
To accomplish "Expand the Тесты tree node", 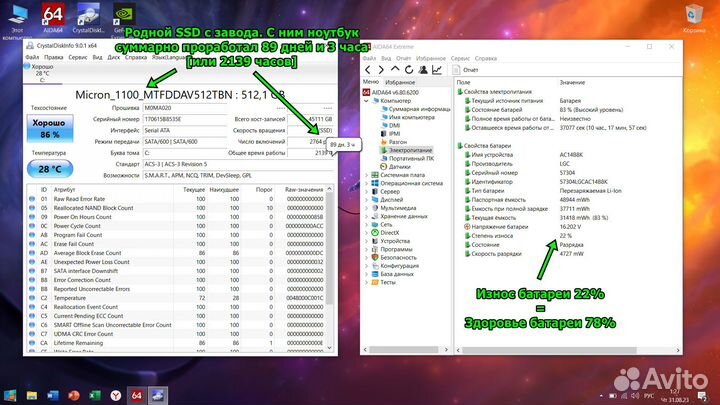I will pyautogui.click(x=366, y=282).
